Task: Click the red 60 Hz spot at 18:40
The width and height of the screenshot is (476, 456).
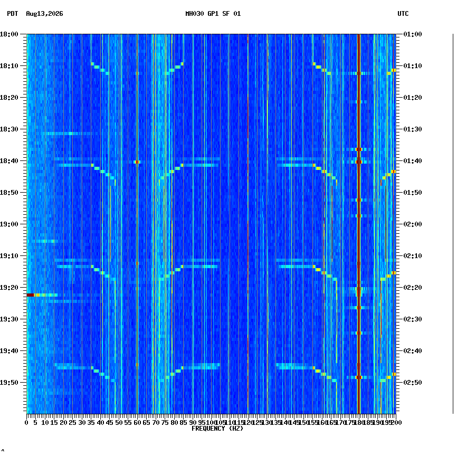Action: coord(137,162)
